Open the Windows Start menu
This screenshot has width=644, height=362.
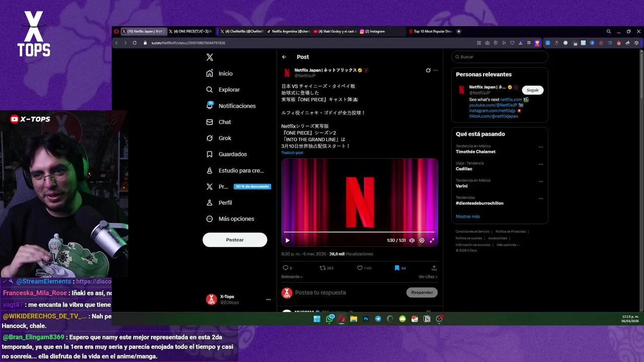[317, 319]
